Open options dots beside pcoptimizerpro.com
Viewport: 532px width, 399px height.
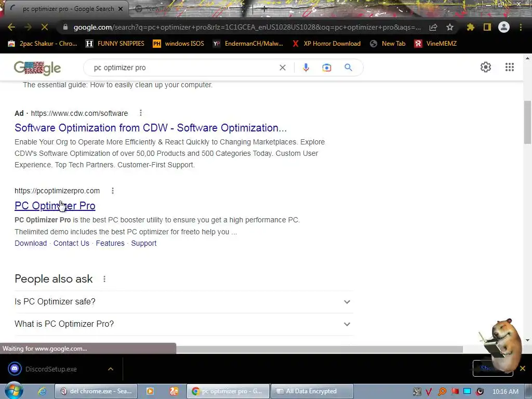[x=113, y=191]
